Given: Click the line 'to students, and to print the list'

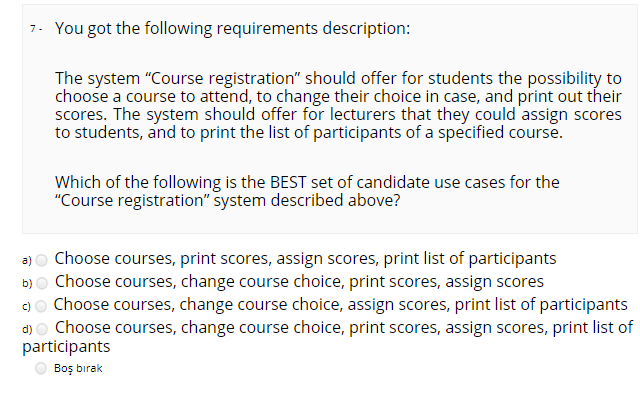Looking at the screenshot, I should pyautogui.click(x=309, y=133).
